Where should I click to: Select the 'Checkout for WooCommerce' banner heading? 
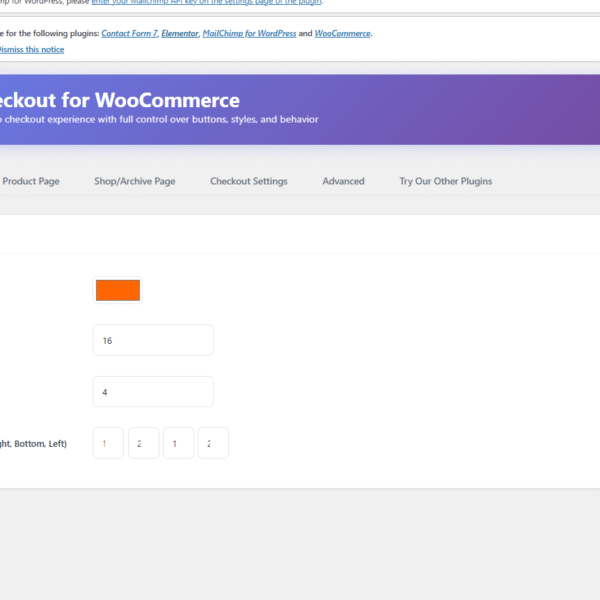(x=120, y=100)
